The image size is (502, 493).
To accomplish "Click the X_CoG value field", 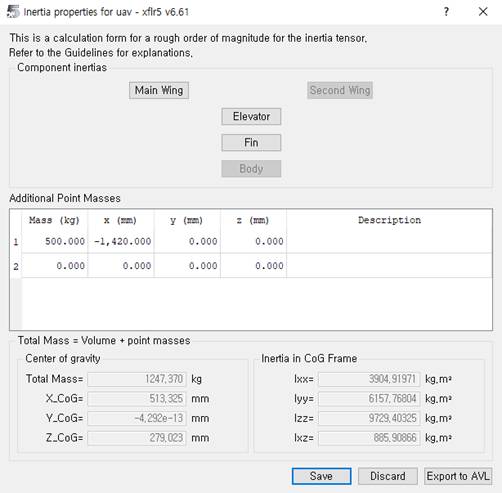I will (x=137, y=399).
